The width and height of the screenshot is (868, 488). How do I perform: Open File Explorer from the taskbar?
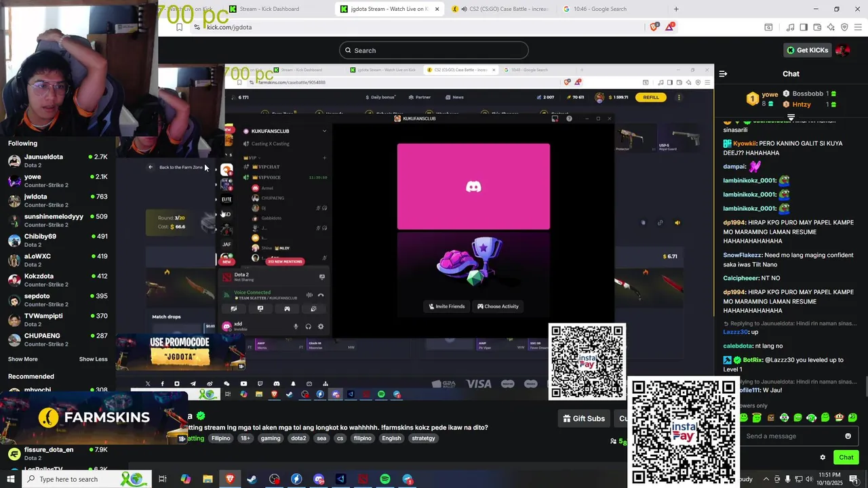coord(208,479)
